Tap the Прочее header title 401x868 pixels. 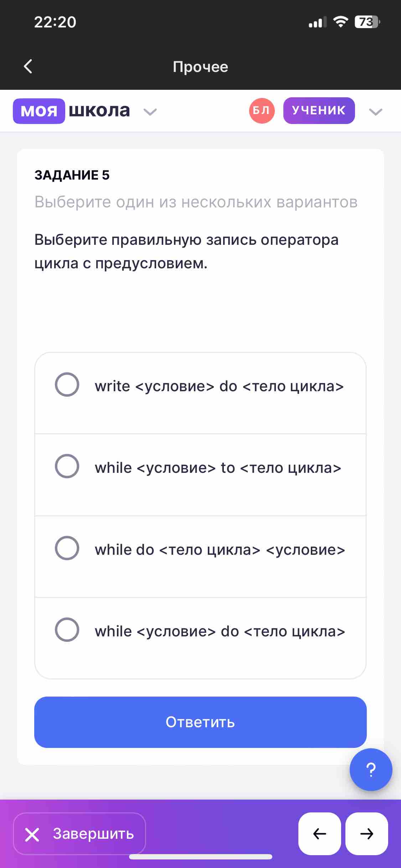coord(200,67)
